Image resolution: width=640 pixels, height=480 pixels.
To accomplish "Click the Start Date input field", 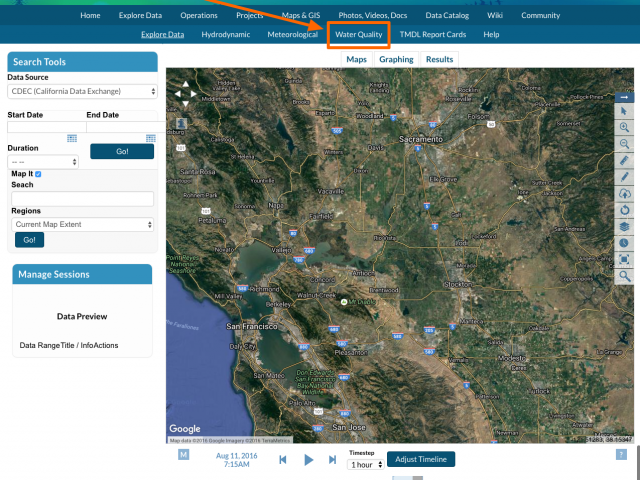I will coord(47,127).
